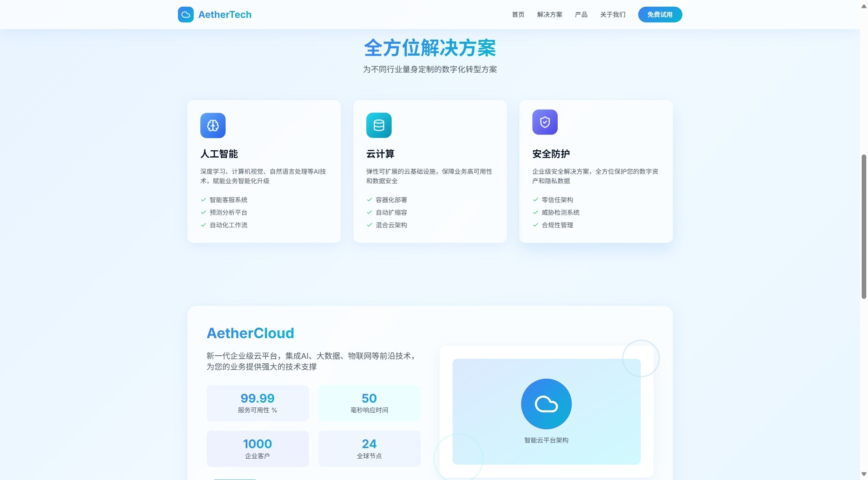Screen dimensions: 868x480
Task: Select the 人工智能 card title
Action: 219,154
